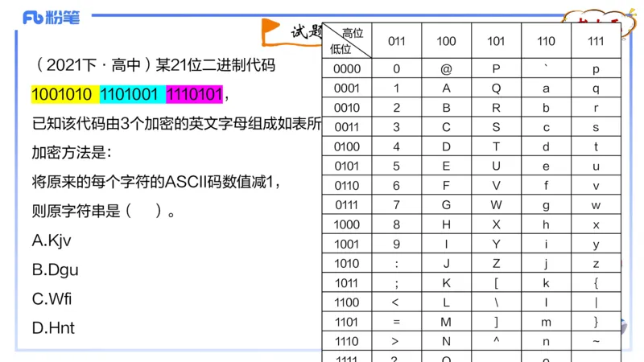The width and height of the screenshot is (644, 362).
Task: Click row header 0000
Action: coord(347,68)
